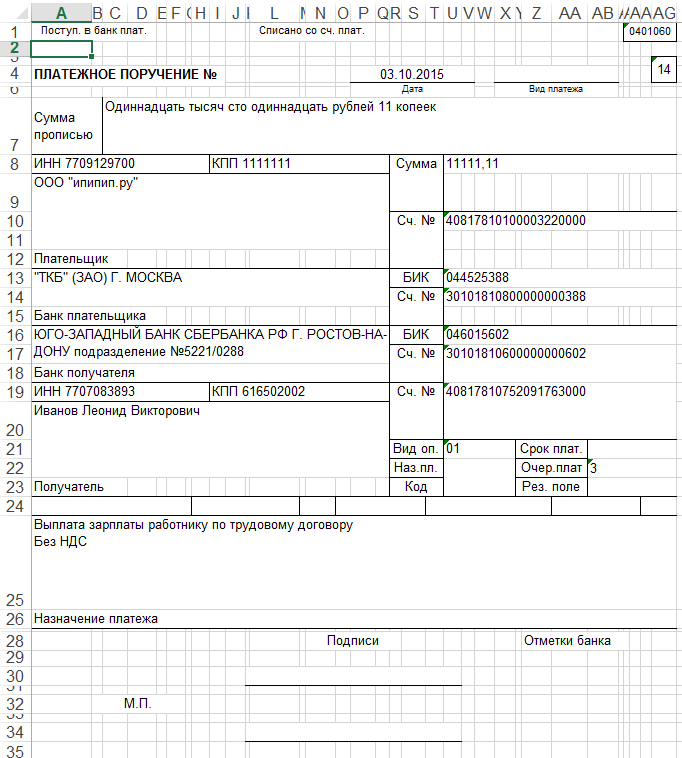Viewport: 682px width, 758px height.
Task: Click the Вид платежа label
Action: (556, 89)
